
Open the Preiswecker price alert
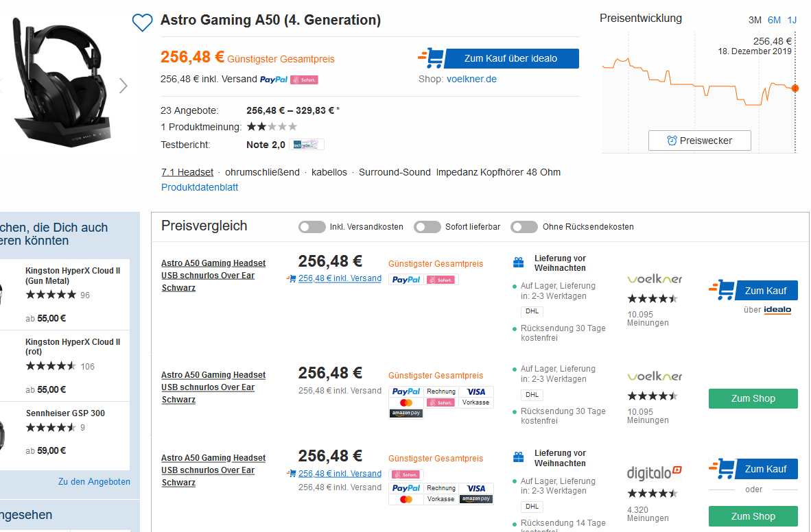coord(699,141)
